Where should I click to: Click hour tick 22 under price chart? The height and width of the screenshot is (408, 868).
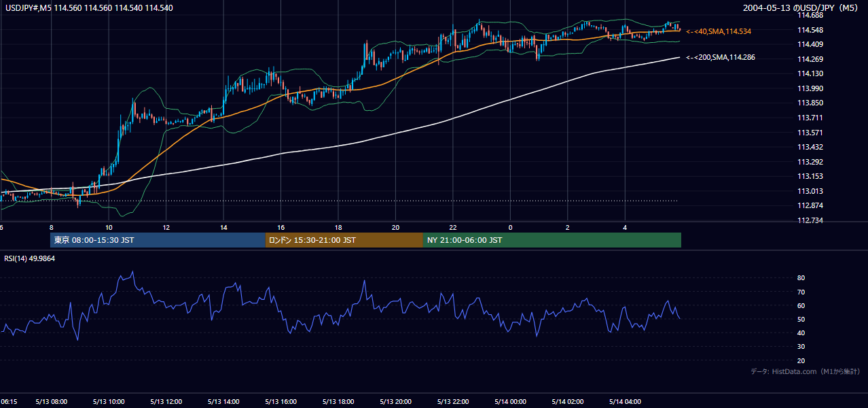coord(453,228)
